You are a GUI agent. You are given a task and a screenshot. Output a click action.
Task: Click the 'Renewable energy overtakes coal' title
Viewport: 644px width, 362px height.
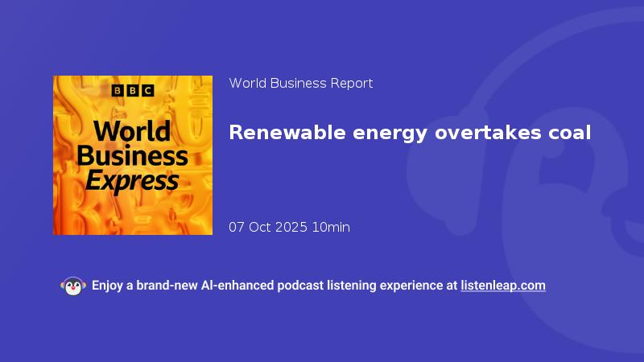click(x=410, y=133)
